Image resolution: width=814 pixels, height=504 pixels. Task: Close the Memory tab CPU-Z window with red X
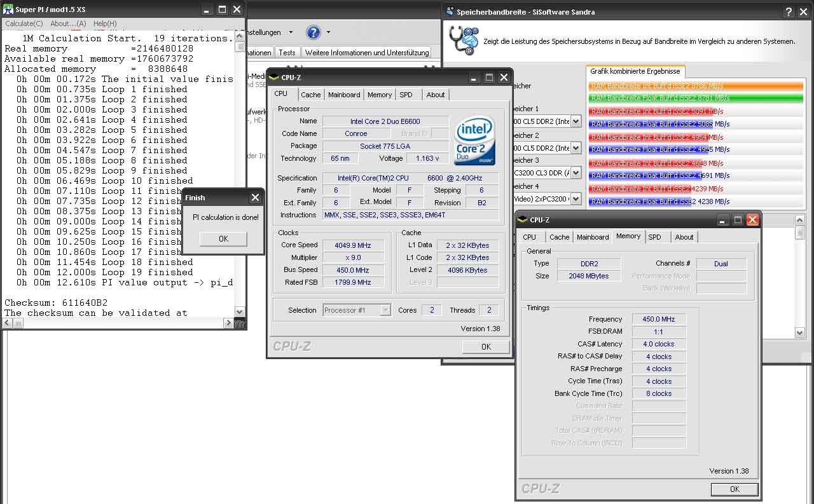pos(752,220)
